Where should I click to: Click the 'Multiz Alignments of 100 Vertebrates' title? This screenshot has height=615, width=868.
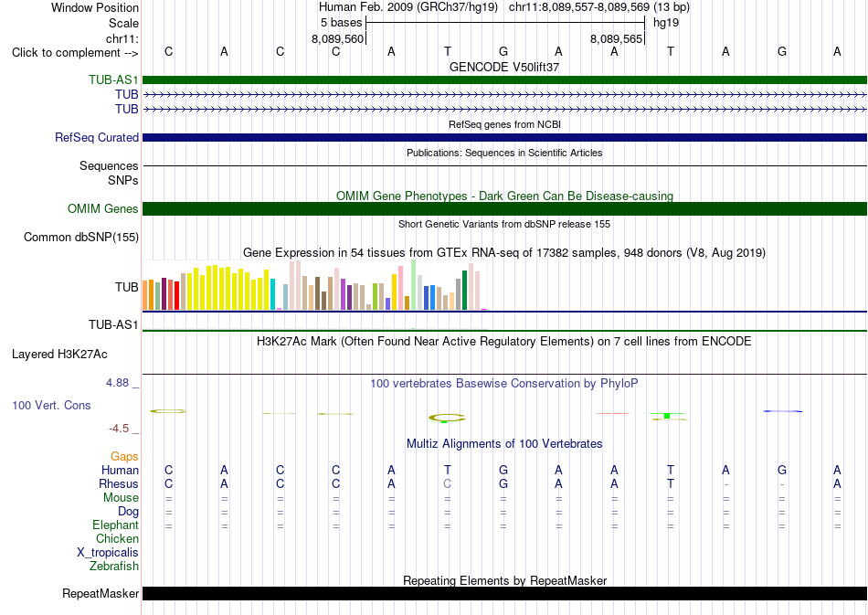[x=504, y=443]
